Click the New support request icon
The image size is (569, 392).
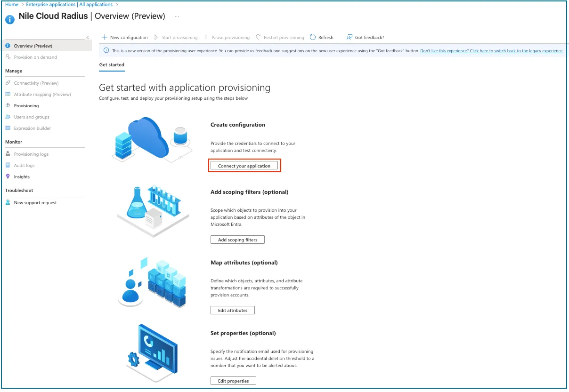coord(8,202)
